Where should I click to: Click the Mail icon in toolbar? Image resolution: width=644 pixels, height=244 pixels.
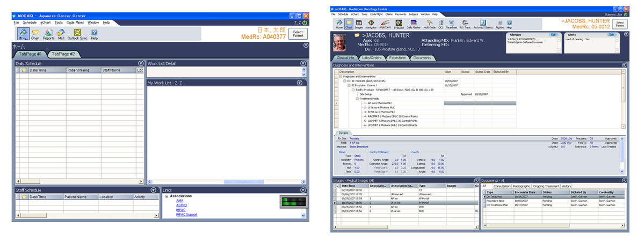pyautogui.click(x=61, y=34)
